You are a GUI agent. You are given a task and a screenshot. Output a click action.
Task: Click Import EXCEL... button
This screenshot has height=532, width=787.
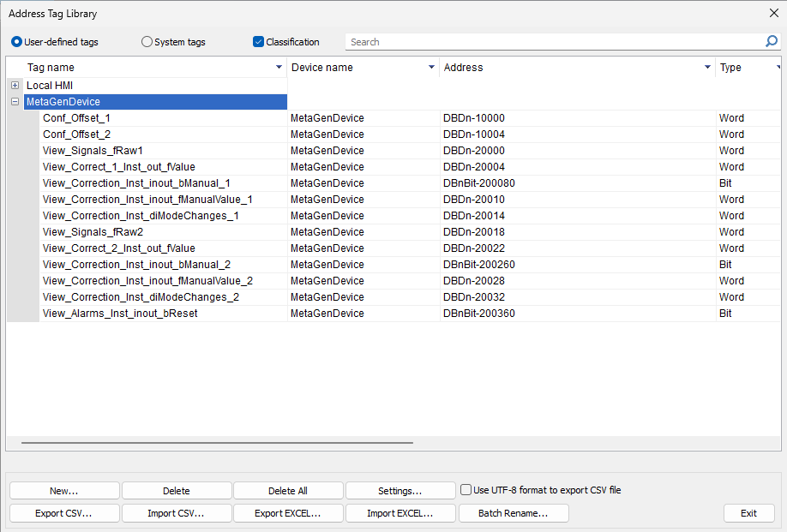pos(400,513)
